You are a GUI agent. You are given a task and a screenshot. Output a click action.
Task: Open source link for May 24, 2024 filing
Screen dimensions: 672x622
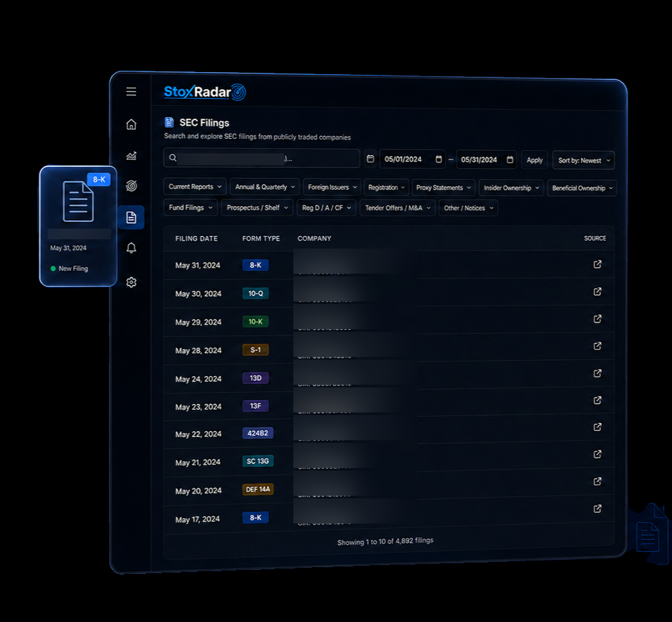point(597,373)
